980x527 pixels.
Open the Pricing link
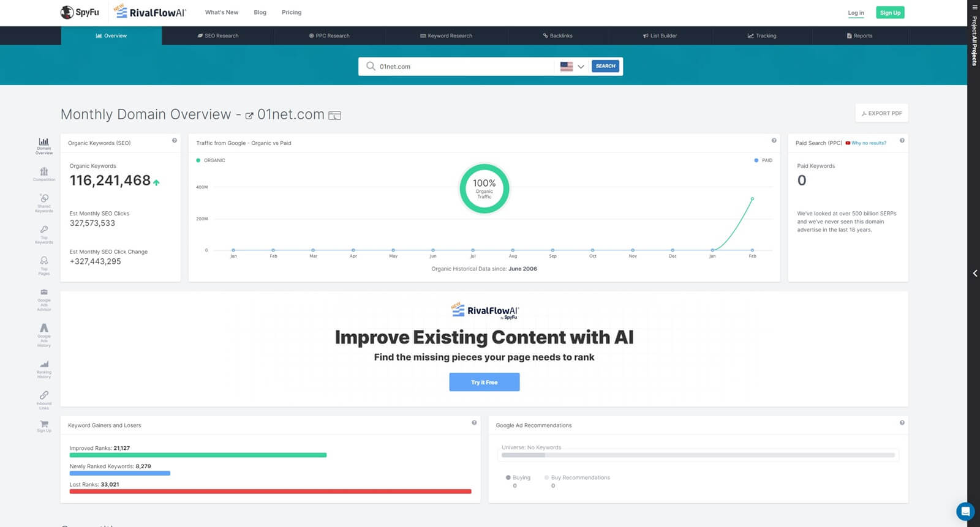click(292, 12)
